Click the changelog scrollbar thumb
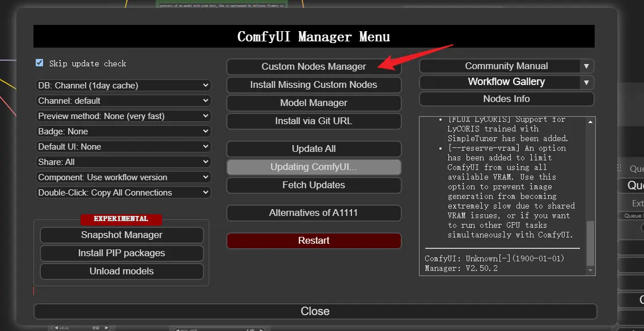644x331 pixels. 591,243
